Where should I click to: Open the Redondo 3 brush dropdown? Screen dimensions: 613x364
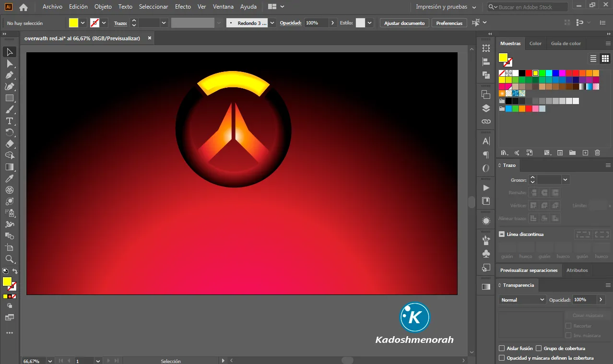click(x=272, y=23)
